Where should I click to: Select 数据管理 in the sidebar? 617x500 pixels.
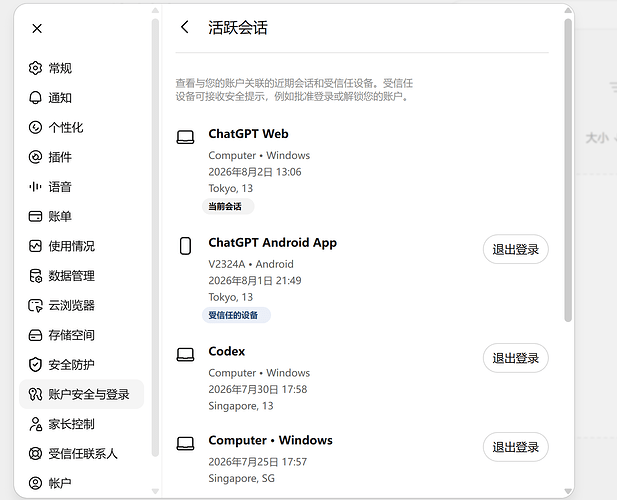[81, 276]
